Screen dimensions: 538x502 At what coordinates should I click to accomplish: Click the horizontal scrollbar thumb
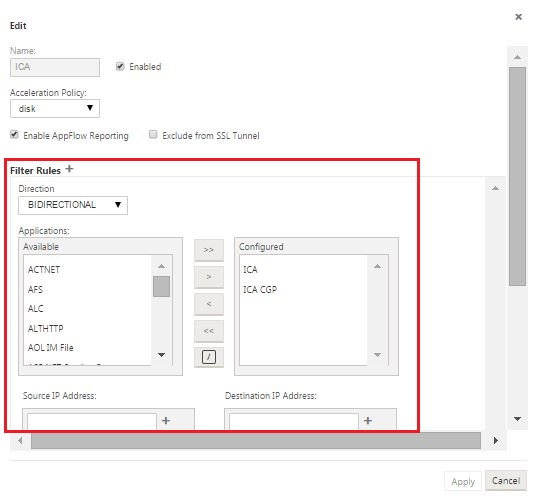click(256, 440)
